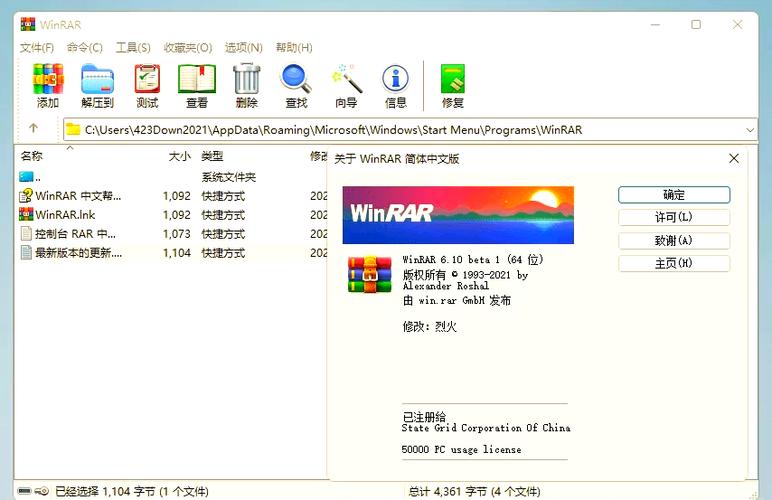Open the 选项(N) menu
Screen dimensions: 772x500
(x=244, y=48)
